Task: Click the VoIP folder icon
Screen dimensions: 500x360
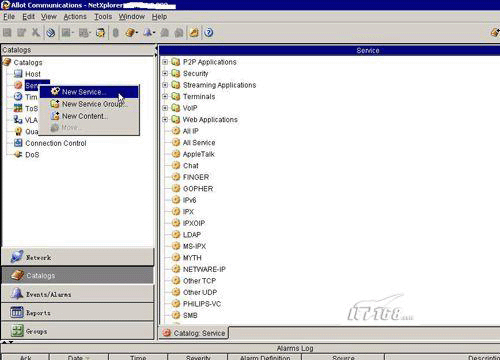Action: [176, 108]
